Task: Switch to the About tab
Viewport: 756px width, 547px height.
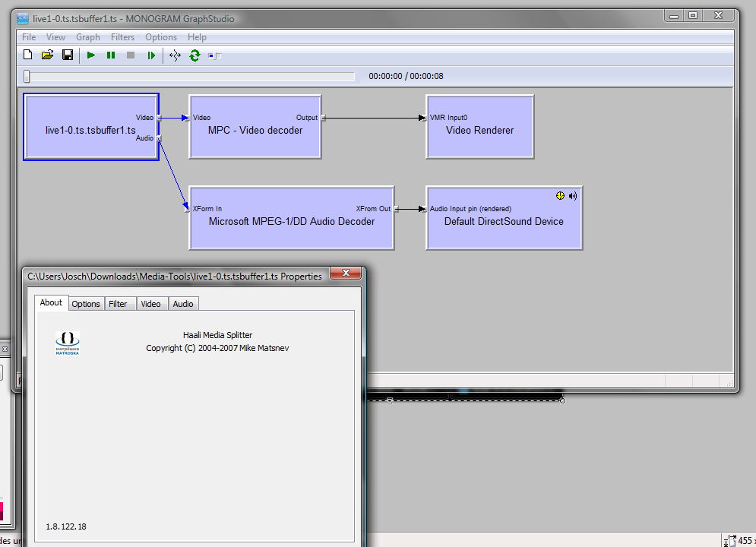Action: (x=51, y=302)
